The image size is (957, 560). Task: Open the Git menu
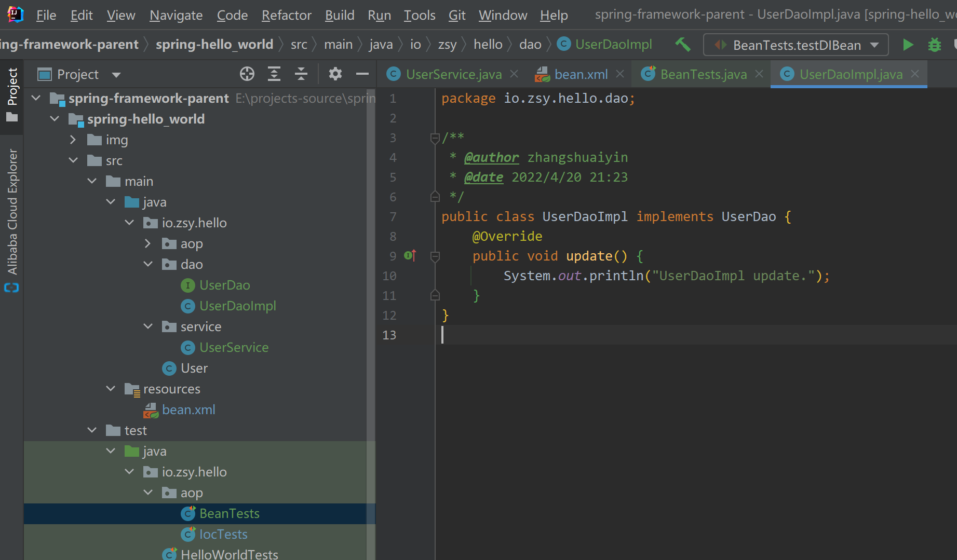[457, 15]
